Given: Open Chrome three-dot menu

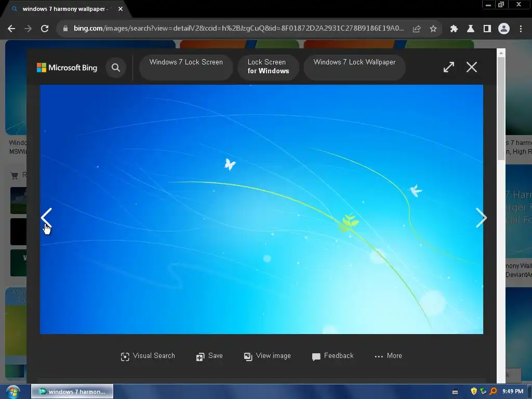Looking at the screenshot, I should (x=521, y=29).
